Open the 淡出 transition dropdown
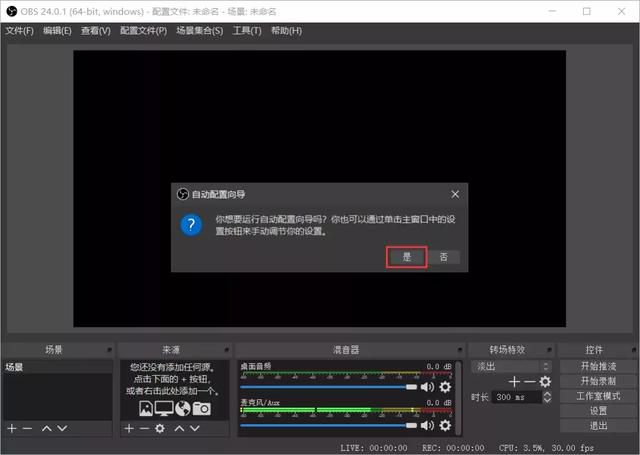This screenshot has height=455, width=640. pos(511,366)
